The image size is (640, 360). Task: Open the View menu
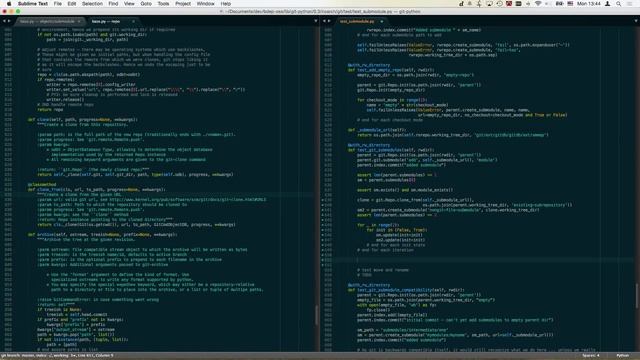tap(129, 4)
